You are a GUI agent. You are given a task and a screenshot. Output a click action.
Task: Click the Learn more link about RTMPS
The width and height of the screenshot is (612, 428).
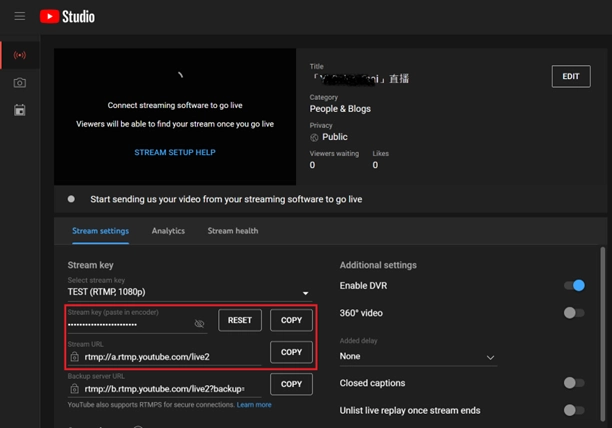click(x=254, y=405)
